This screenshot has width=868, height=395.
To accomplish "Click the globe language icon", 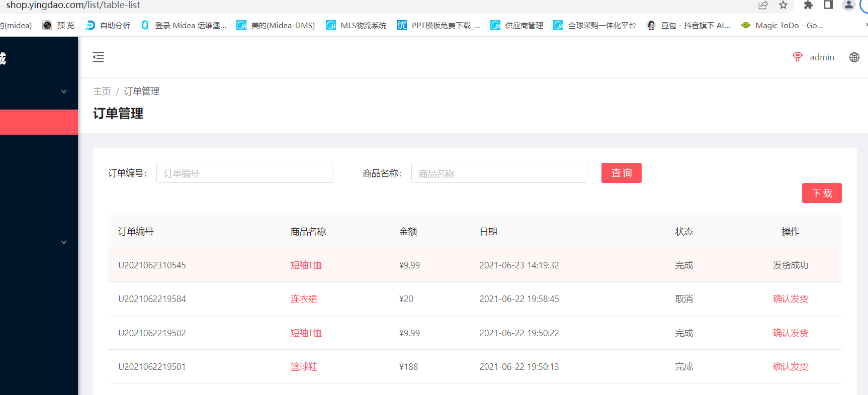I will tap(854, 57).
